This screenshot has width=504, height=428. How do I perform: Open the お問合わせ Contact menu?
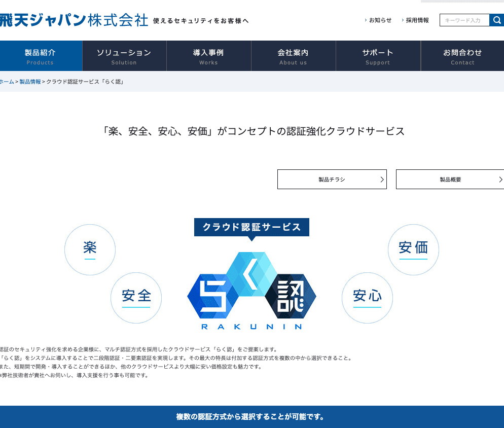(462, 56)
